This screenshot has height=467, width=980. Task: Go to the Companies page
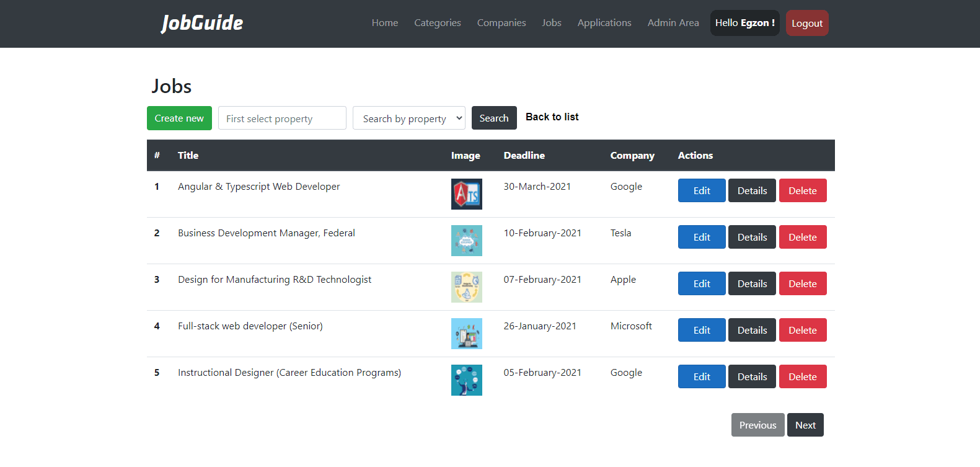click(x=501, y=23)
